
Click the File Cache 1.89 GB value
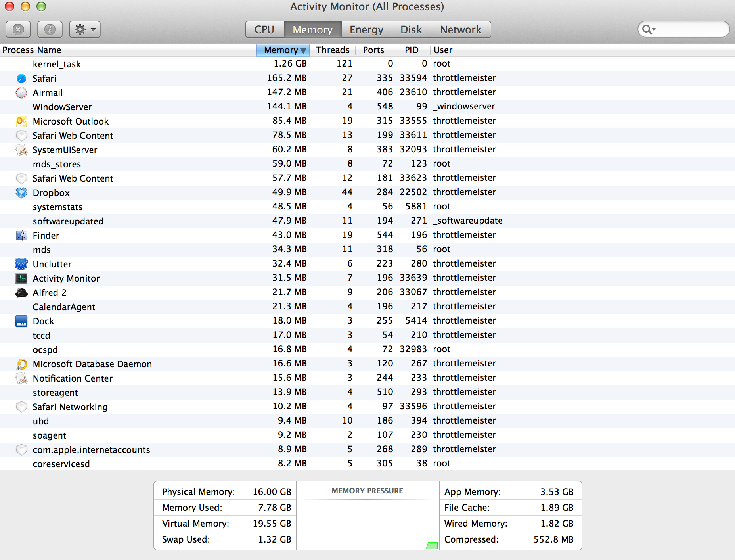[x=557, y=508]
